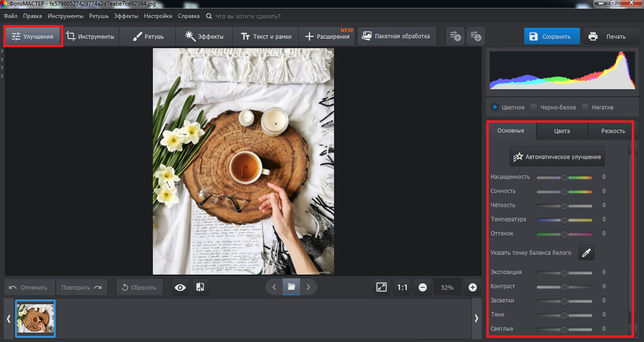Switch to the Цвета tab
Screen dimensions: 644x342
coord(562,131)
